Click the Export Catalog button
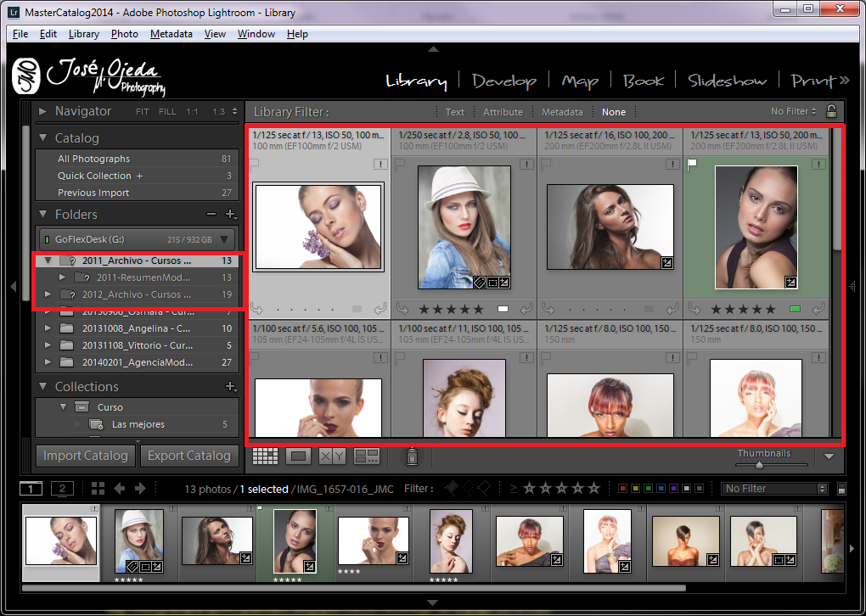 click(189, 456)
